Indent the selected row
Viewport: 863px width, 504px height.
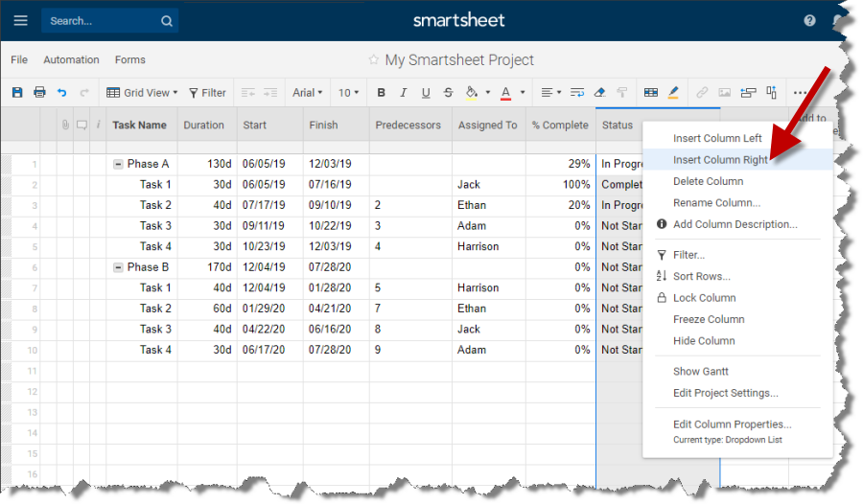tap(270, 93)
